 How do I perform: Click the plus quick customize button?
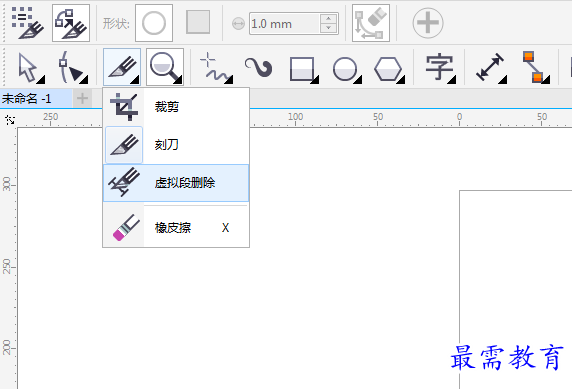pyautogui.click(x=428, y=23)
